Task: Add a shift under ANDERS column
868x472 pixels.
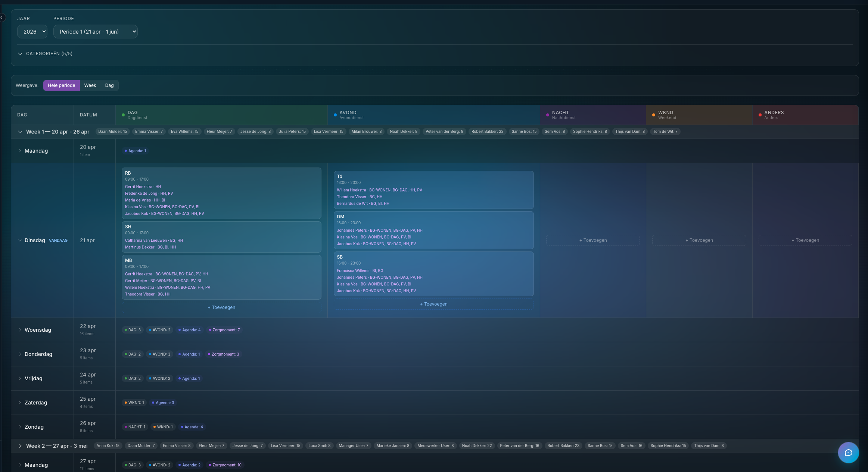Action: (x=805, y=240)
